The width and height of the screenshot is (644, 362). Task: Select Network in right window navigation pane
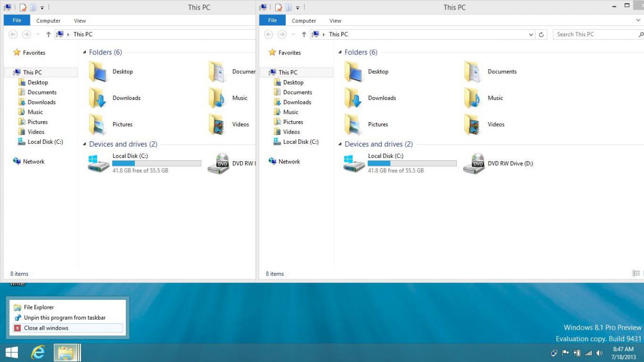tap(289, 162)
